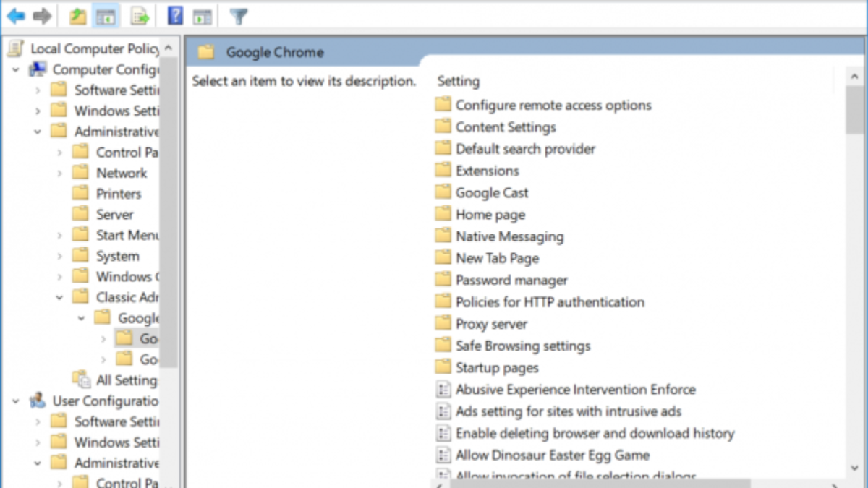The height and width of the screenshot is (488, 868).
Task: Click the Export List toolbar icon
Action: coord(140,16)
